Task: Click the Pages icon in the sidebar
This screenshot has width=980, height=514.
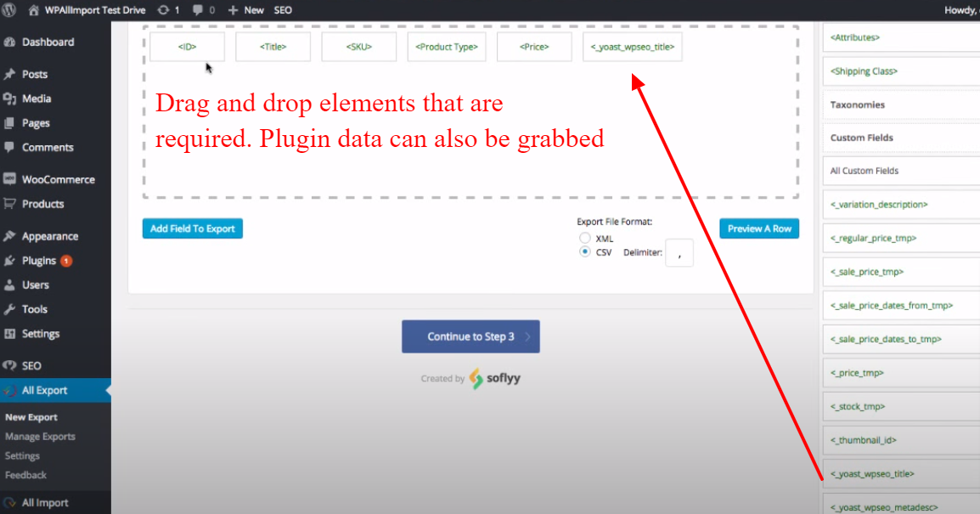Action: click(9, 122)
